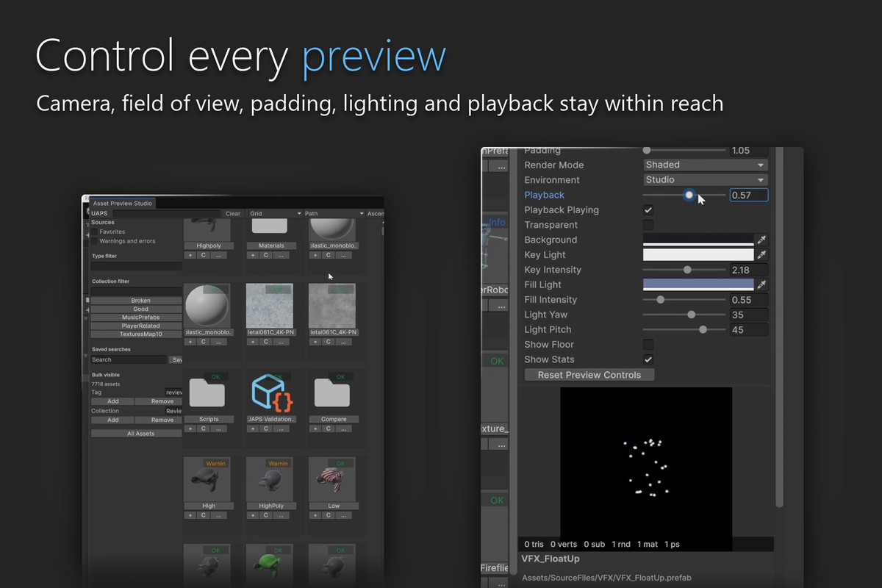This screenshot has height=588, width=882.
Task: Click the C button under JAPS Validation asset
Action: 266,429
